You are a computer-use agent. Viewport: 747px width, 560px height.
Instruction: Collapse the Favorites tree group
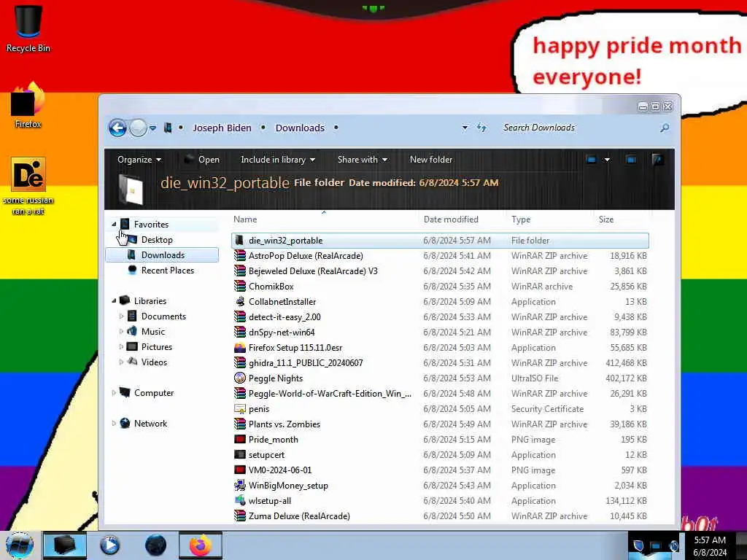click(x=114, y=224)
